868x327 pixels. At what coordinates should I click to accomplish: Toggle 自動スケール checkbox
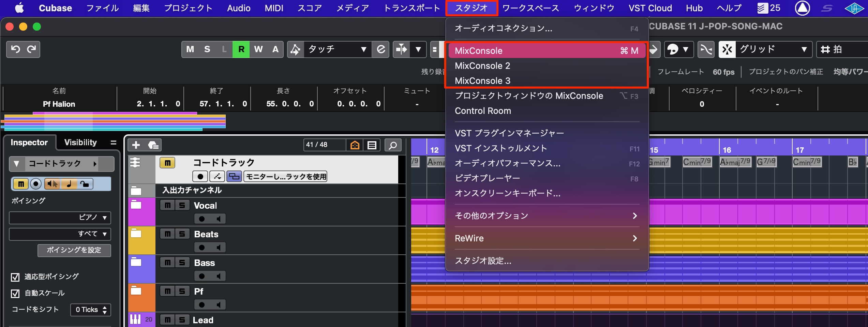(x=15, y=293)
